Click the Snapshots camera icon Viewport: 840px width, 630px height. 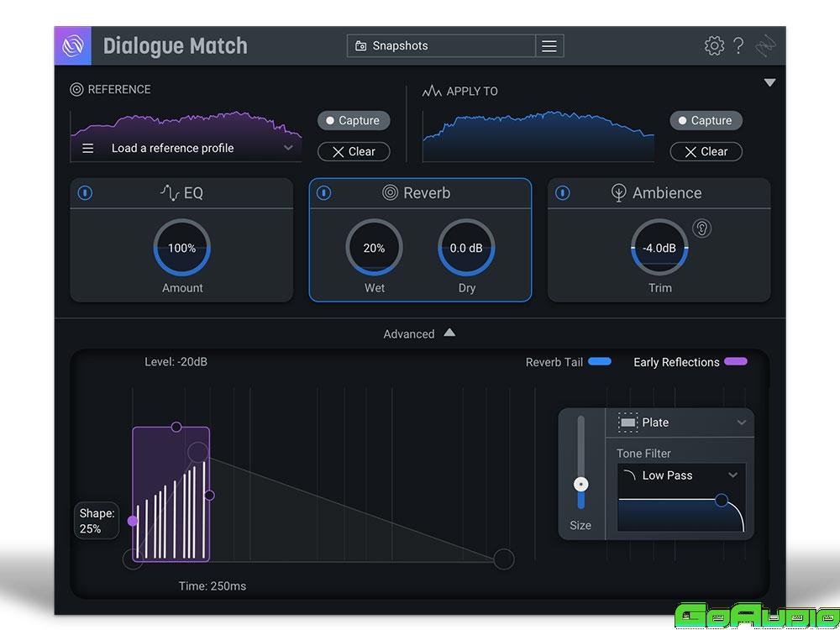(360, 46)
